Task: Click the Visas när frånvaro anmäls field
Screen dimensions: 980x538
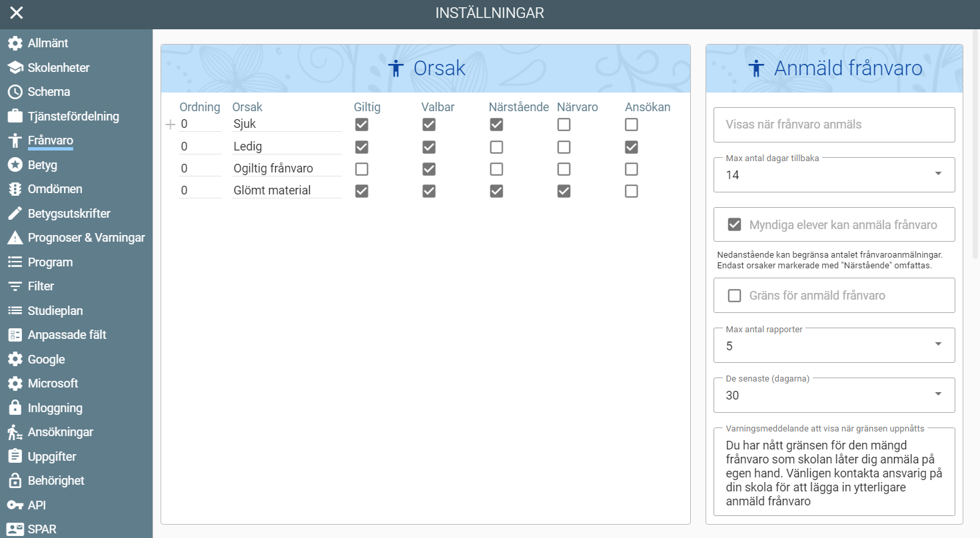Action: click(x=833, y=125)
